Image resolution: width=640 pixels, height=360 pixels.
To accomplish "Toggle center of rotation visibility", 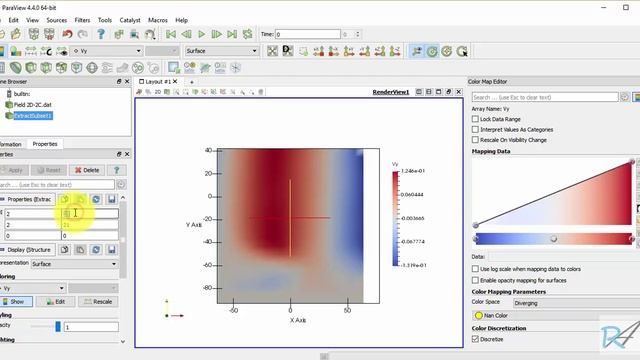I will (x=432, y=51).
